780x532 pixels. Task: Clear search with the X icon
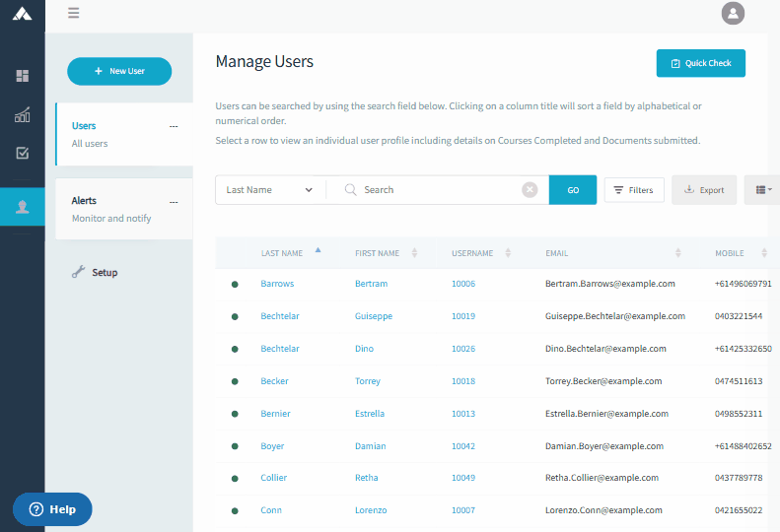coord(530,190)
